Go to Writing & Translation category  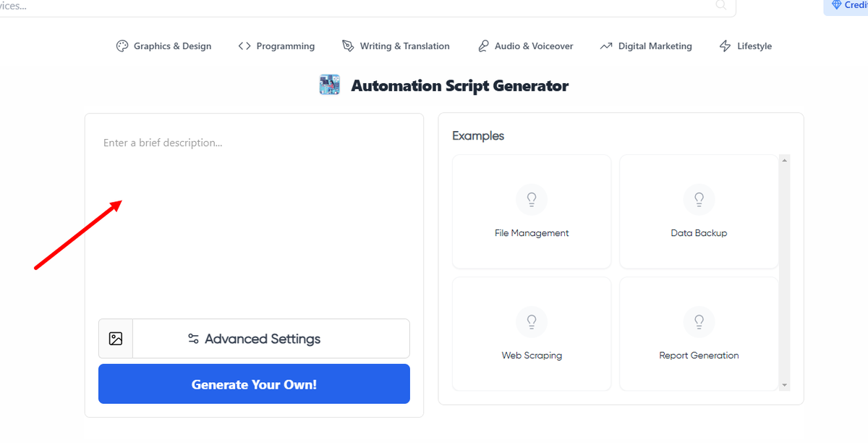pos(404,46)
